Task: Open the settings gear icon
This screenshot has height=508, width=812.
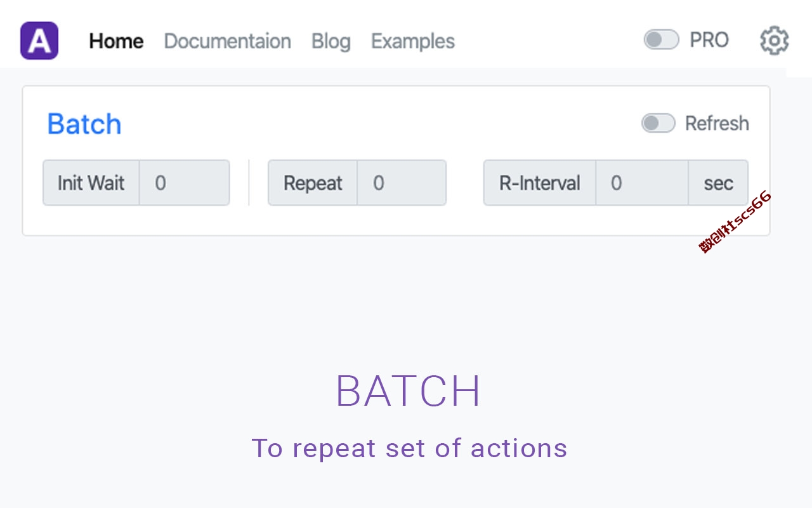Action: [774, 41]
